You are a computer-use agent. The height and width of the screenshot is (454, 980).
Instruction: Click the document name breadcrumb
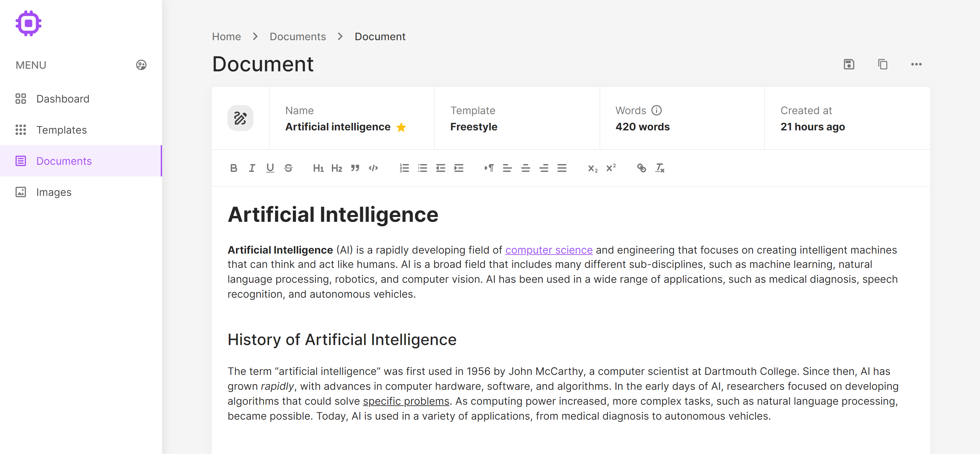(x=380, y=36)
